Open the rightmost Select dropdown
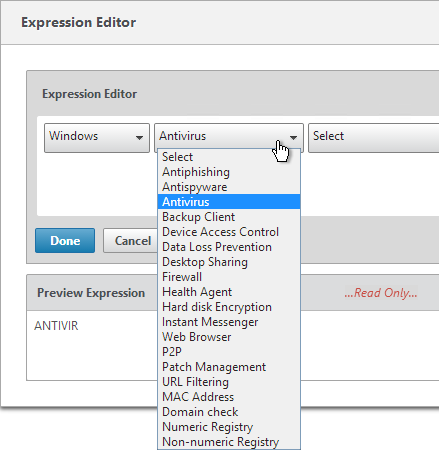The image size is (439, 454). [374, 138]
